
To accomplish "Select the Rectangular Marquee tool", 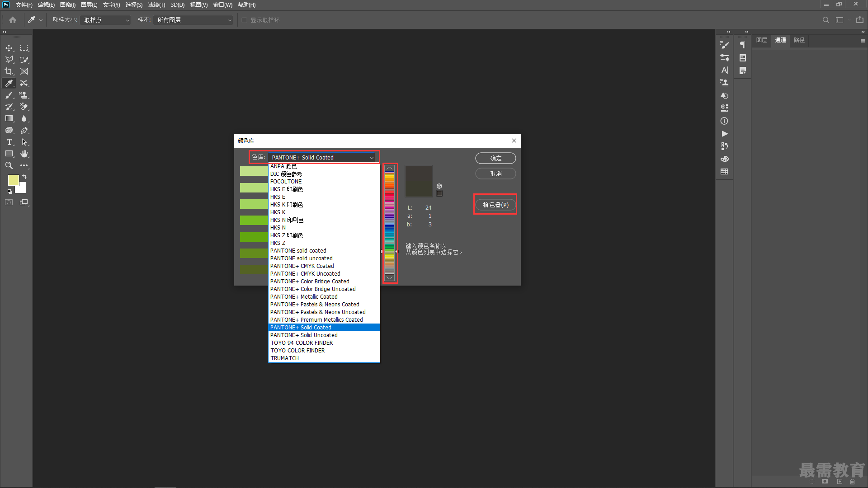I will click(x=24, y=48).
